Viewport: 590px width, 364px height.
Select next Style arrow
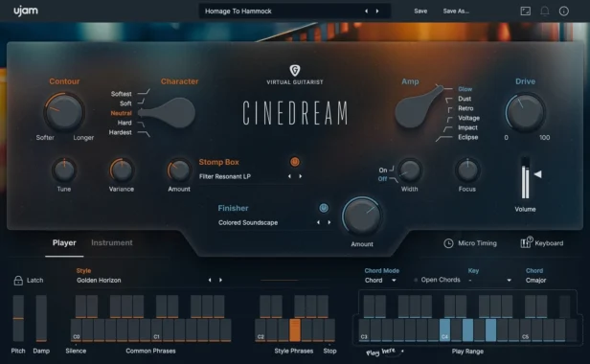click(x=220, y=280)
